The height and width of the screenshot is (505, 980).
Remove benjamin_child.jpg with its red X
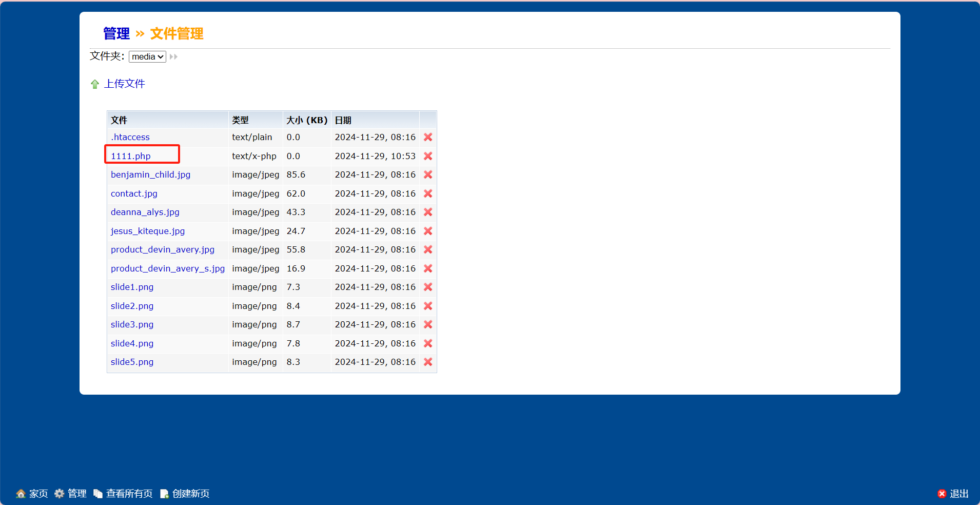point(428,174)
